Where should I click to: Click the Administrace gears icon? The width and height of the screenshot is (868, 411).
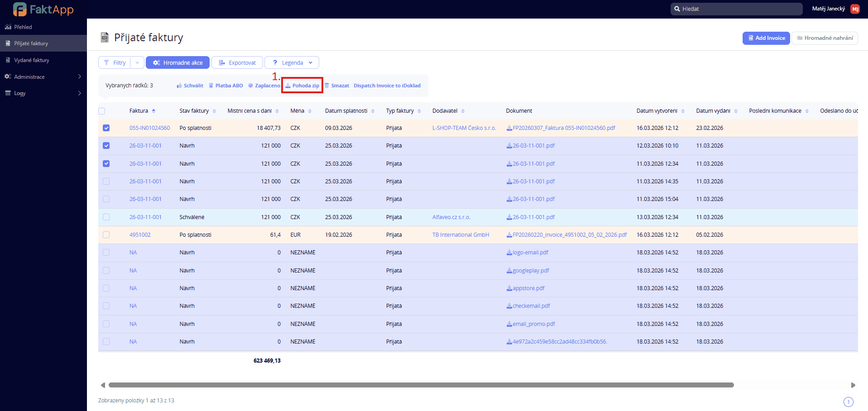pyautogui.click(x=8, y=76)
